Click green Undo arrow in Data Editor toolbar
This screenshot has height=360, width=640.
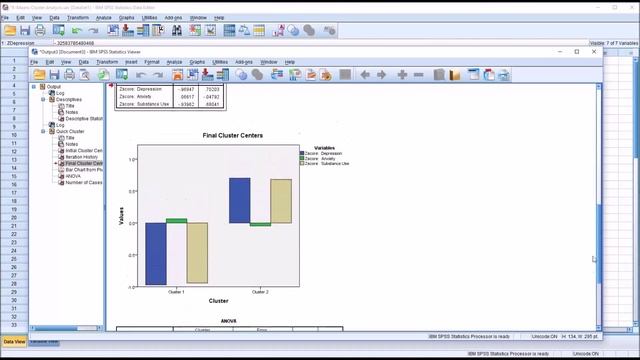[76, 31]
